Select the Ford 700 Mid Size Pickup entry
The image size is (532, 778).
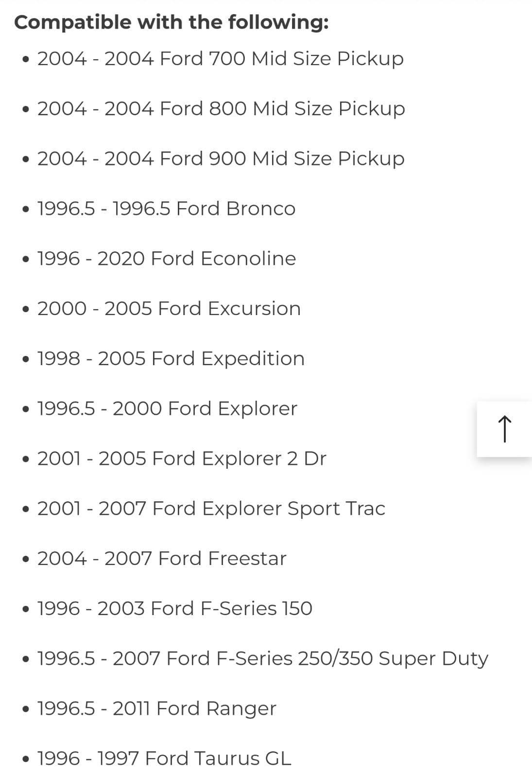click(220, 59)
